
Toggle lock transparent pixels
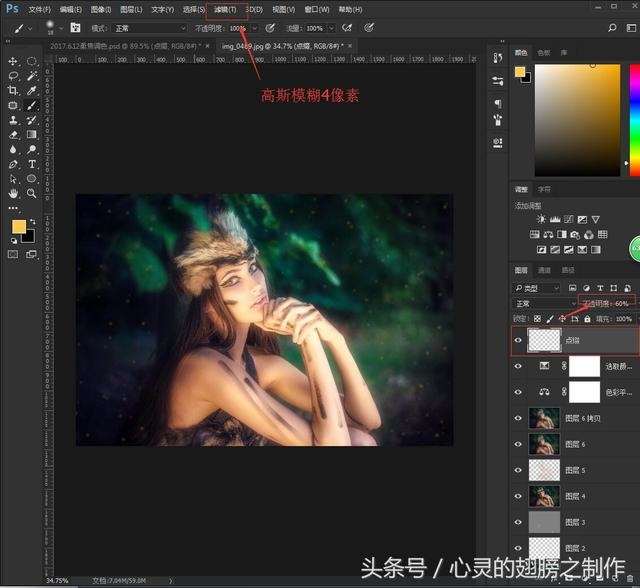pos(538,319)
